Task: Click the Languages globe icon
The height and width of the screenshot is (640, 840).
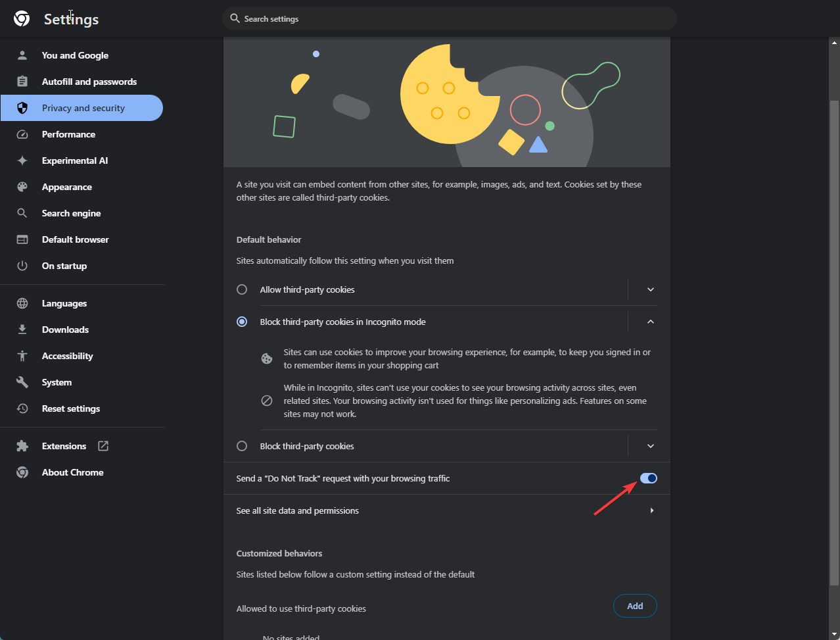Action: click(22, 303)
